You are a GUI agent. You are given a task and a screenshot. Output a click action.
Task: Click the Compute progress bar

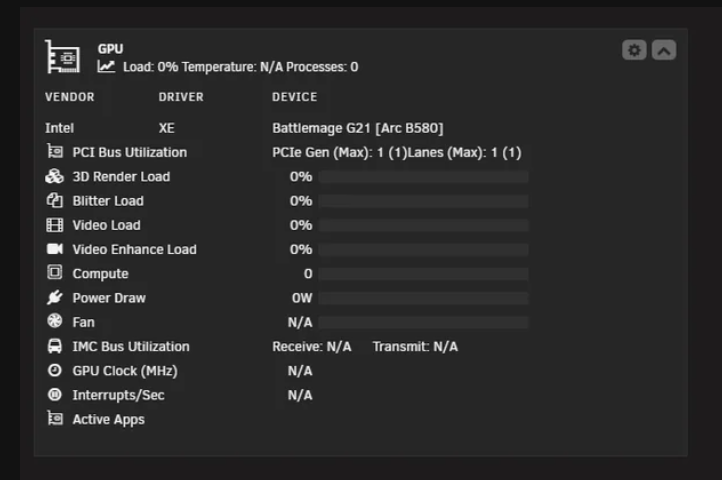[x=424, y=274]
